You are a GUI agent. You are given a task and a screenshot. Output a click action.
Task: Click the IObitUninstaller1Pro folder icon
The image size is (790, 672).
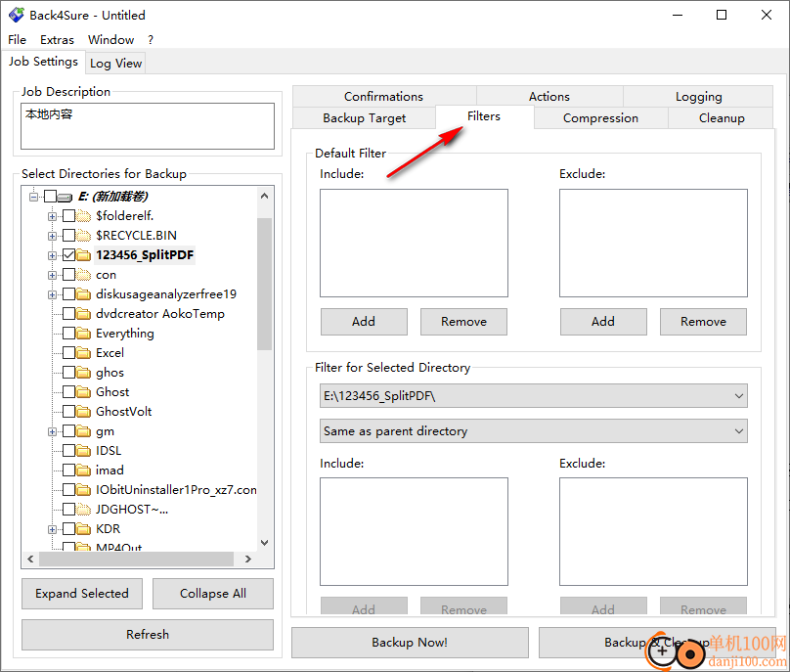84,490
